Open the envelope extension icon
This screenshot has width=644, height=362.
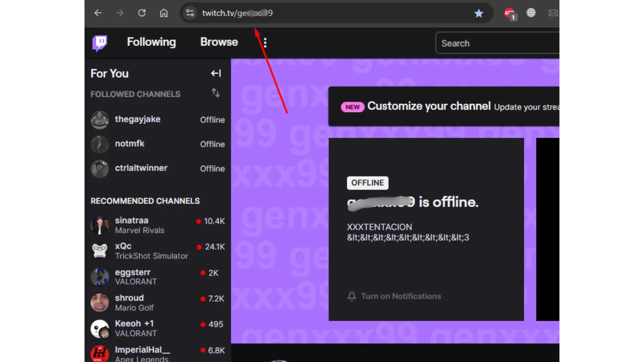click(x=553, y=13)
